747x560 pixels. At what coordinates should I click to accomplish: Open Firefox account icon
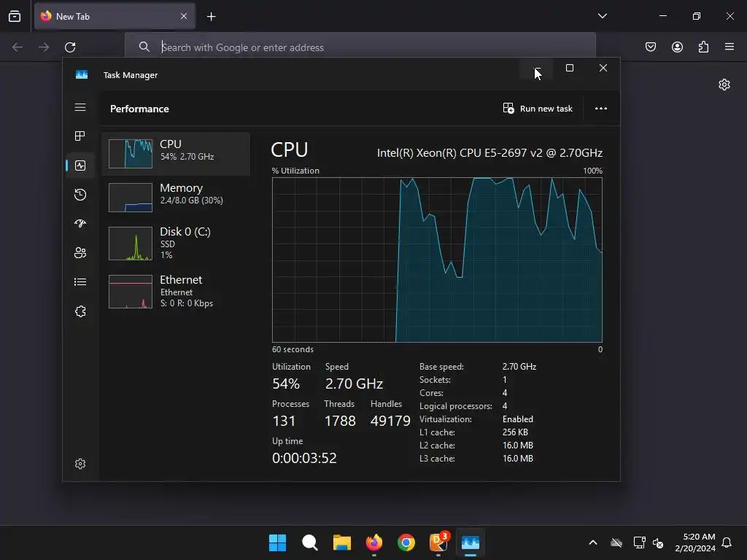[x=677, y=47]
